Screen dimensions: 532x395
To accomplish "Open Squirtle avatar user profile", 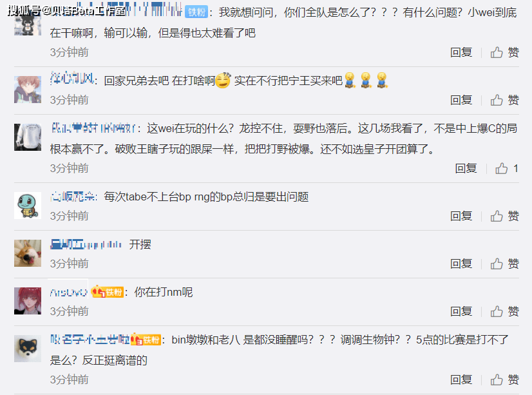I will [28, 206].
